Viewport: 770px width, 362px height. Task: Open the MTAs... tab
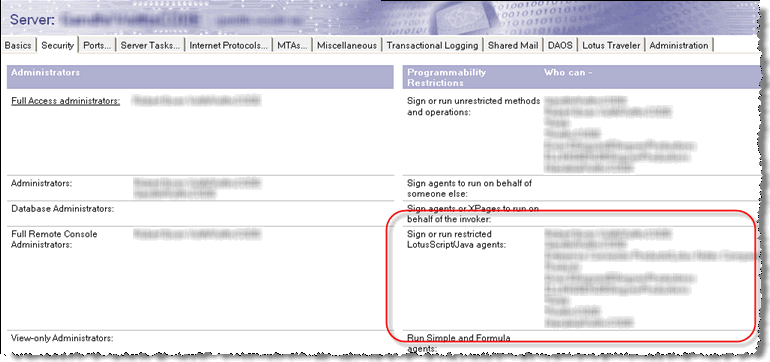tap(292, 45)
